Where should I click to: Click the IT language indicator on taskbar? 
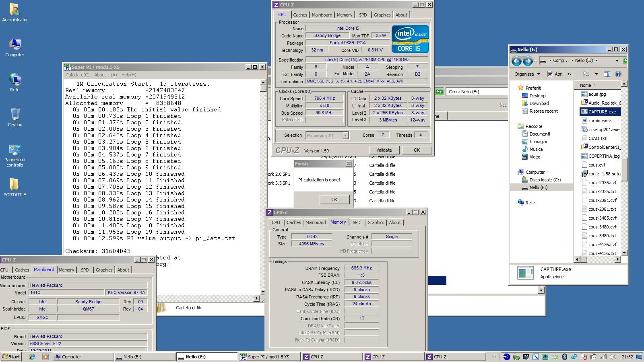[494, 357]
